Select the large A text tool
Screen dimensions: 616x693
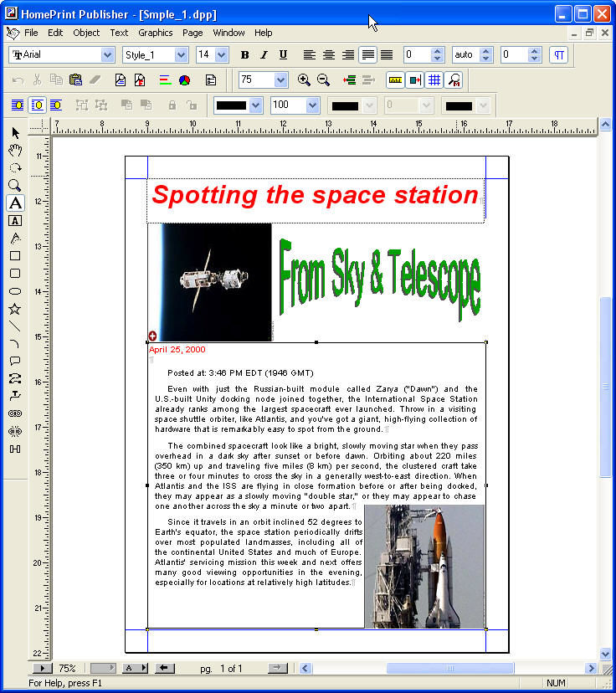[x=15, y=203]
